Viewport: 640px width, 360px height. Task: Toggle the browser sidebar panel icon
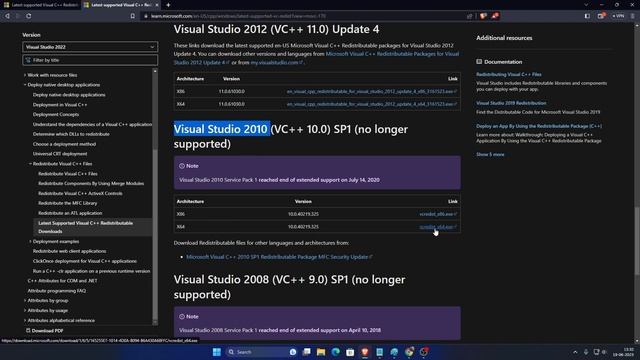coord(587,16)
